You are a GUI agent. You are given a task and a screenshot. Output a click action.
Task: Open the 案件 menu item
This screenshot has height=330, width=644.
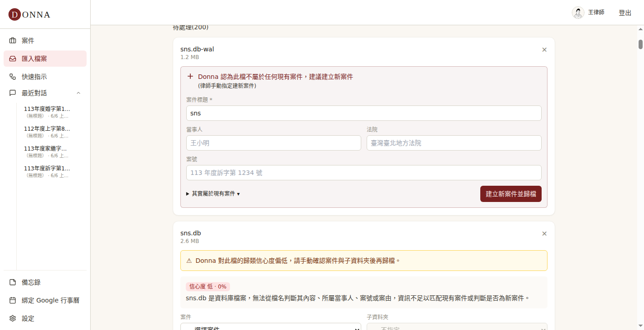click(x=45, y=41)
